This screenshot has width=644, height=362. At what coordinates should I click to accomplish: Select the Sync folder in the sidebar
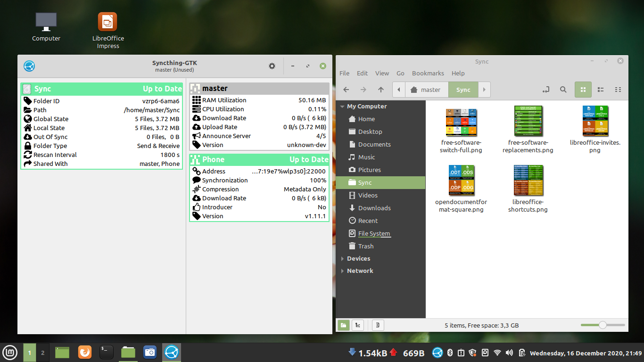coord(380,183)
